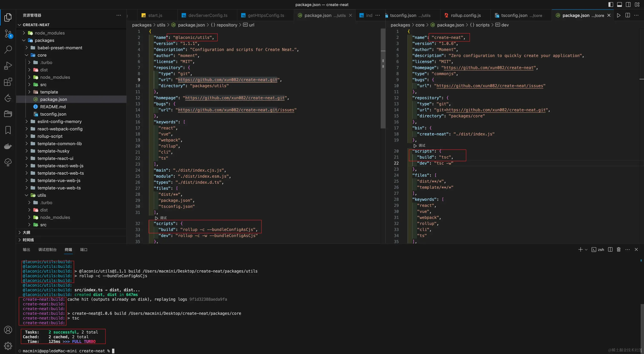Run the file with the play icon
The height and width of the screenshot is (354, 644).
click(619, 15)
